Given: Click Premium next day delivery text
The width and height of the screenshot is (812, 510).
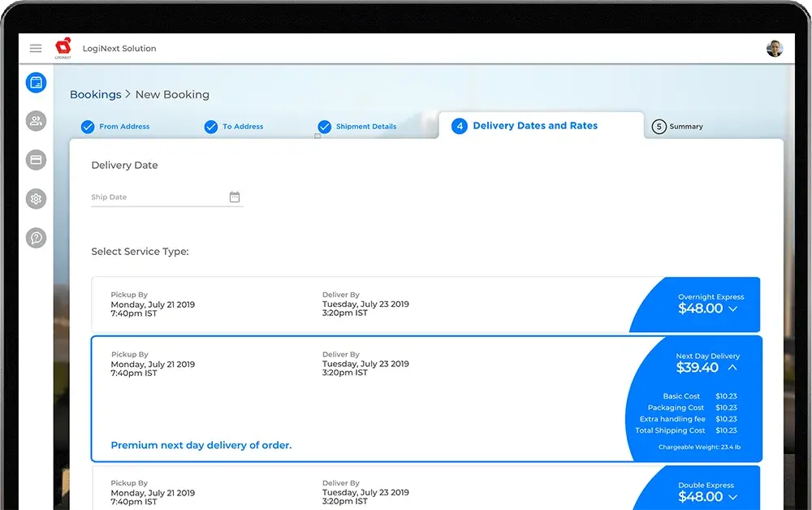Looking at the screenshot, I should point(201,445).
